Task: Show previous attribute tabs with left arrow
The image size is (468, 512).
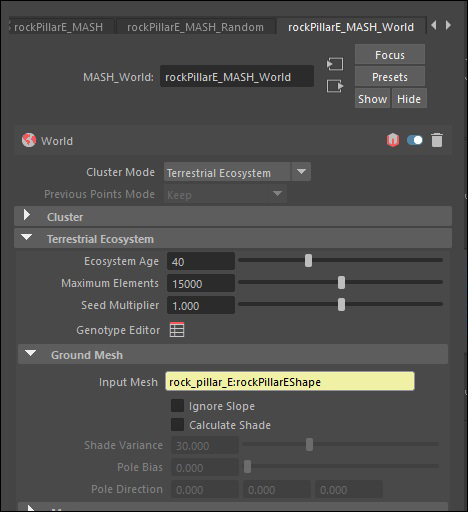Action: point(434,25)
